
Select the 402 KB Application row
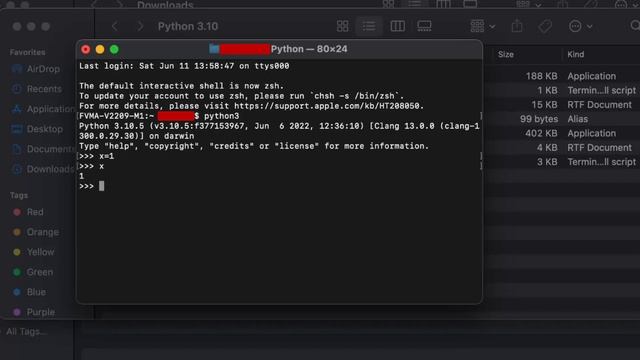pyautogui.click(x=564, y=133)
